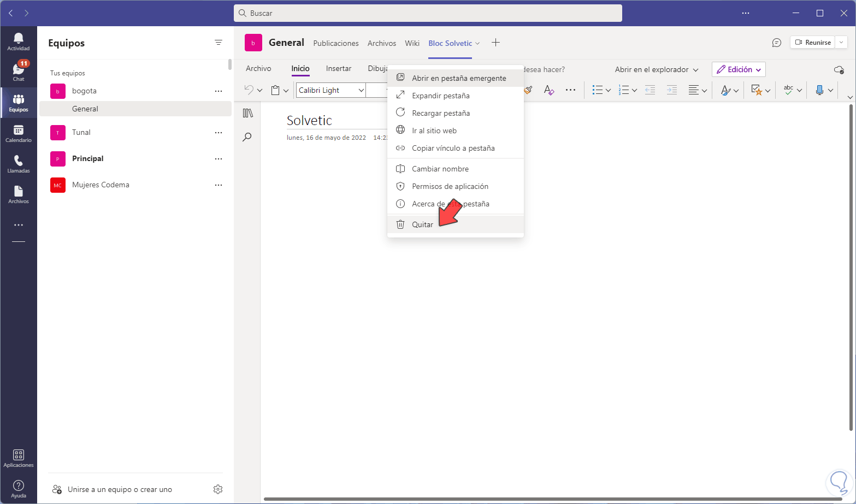856x504 pixels.
Task: Open the Archivo ribbon menu
Action: coord(258,68)
